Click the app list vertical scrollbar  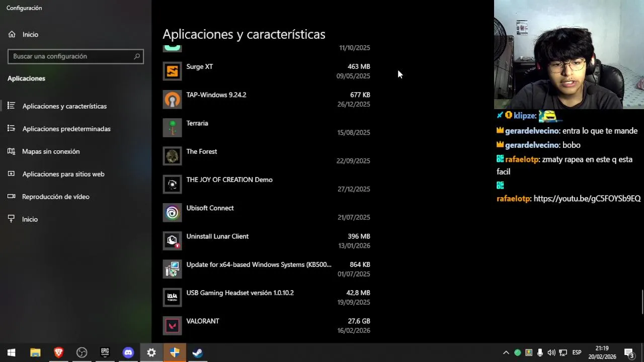641,302
